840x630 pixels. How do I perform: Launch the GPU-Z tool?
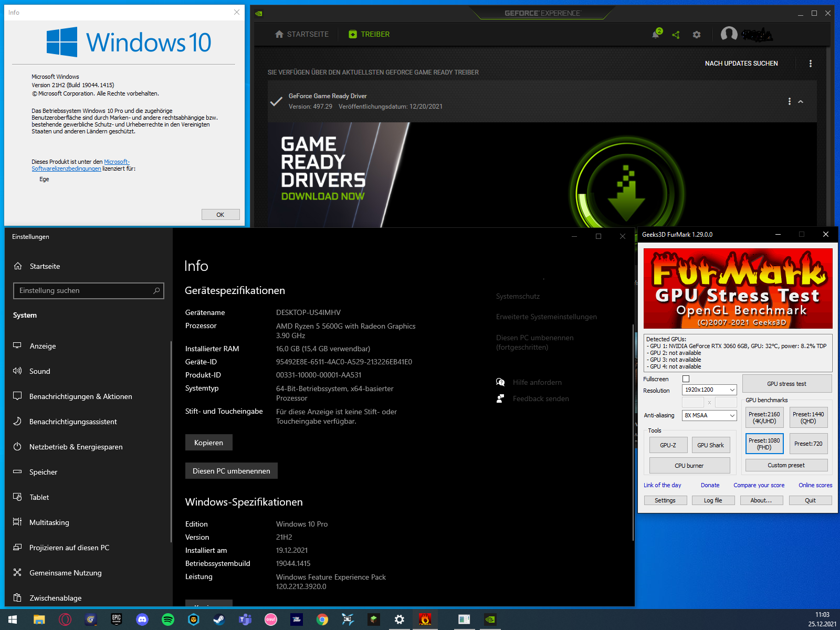pyautogui.click(x=668, y=445)
